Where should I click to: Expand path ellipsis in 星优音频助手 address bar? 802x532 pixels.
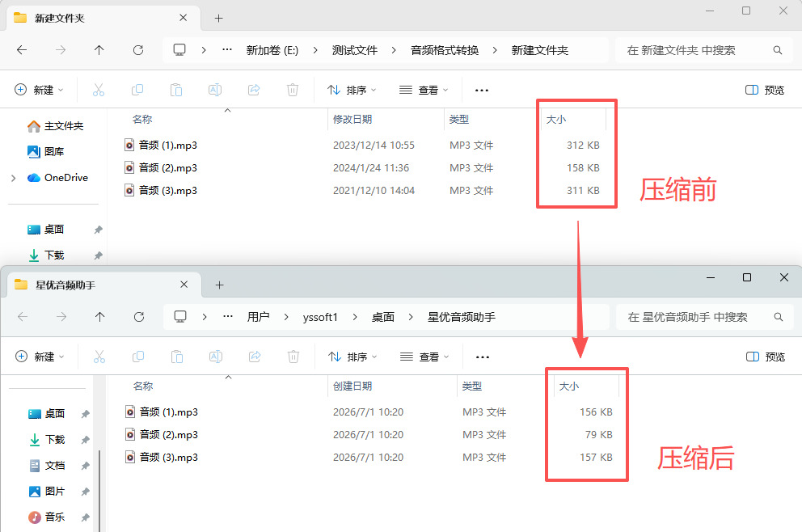pos(228,317)
